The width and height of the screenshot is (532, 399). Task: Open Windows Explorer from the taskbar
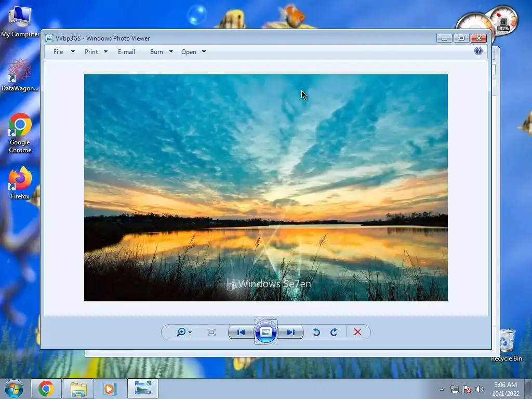[x=78, y=389]
